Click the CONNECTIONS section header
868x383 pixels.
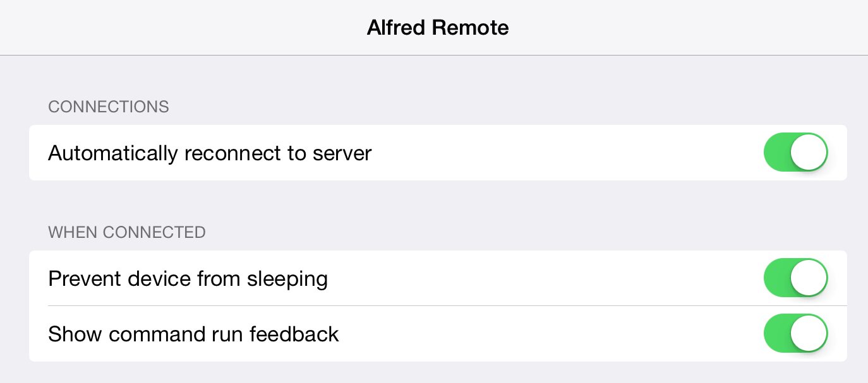(108, 107)
